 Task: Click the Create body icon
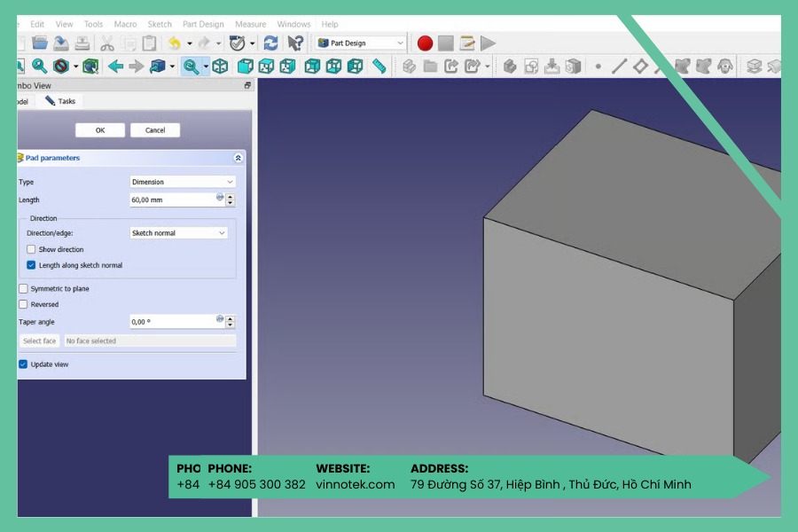pos(510,66)
